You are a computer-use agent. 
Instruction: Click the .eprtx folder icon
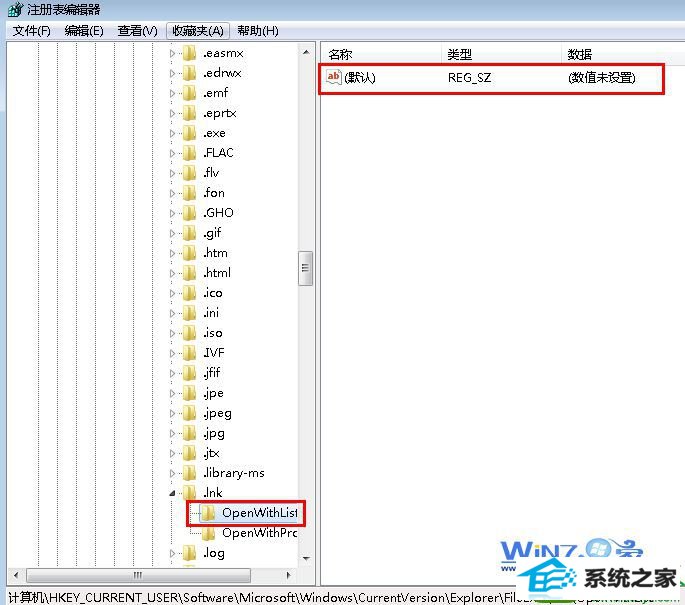point(190,113)
